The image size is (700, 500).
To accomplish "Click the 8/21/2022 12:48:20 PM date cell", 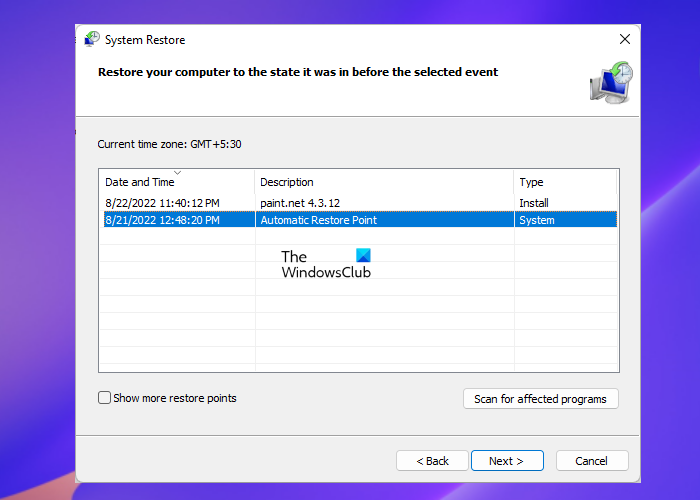I will pos(163,220).
